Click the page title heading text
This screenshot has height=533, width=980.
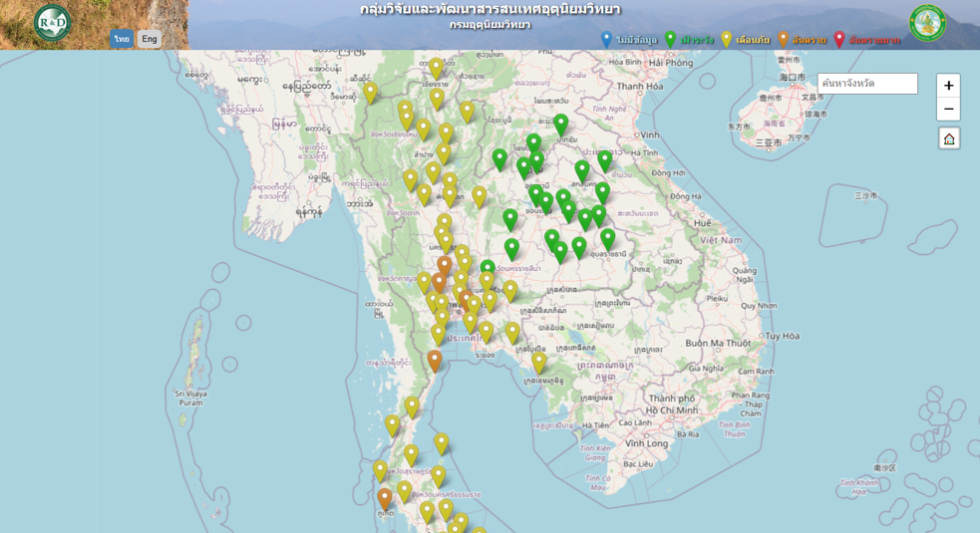click(490, 10)
